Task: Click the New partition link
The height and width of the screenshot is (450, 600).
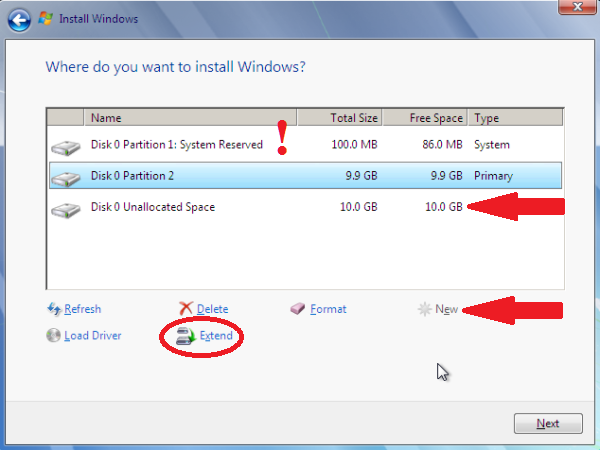Action: pyautogui.click(x=446, y=309)
